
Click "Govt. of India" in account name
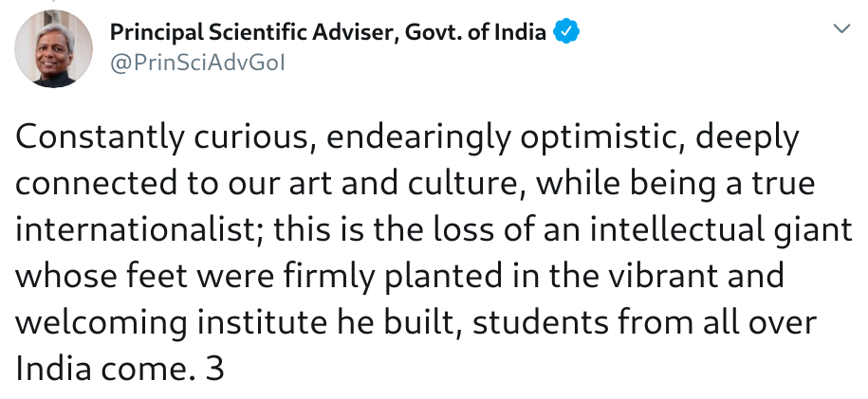(475, 32)
